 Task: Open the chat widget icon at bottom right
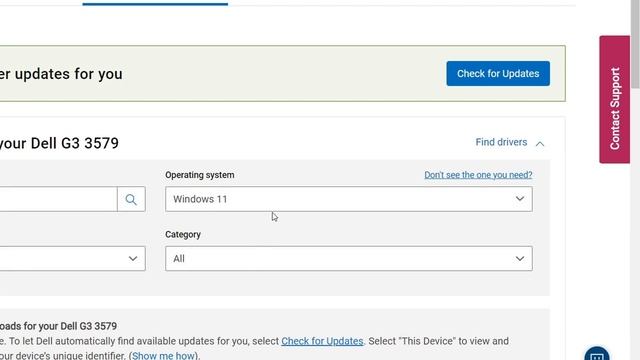click(x=597, y=353)
